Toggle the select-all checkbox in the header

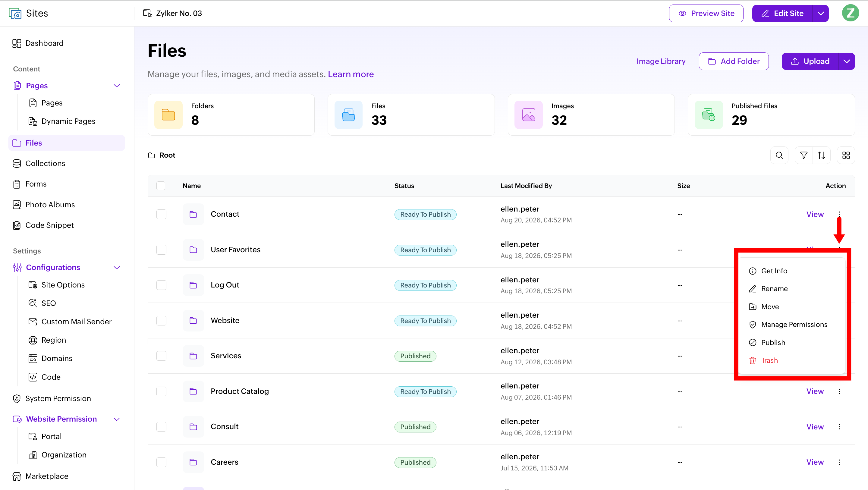tap(161, 186)
